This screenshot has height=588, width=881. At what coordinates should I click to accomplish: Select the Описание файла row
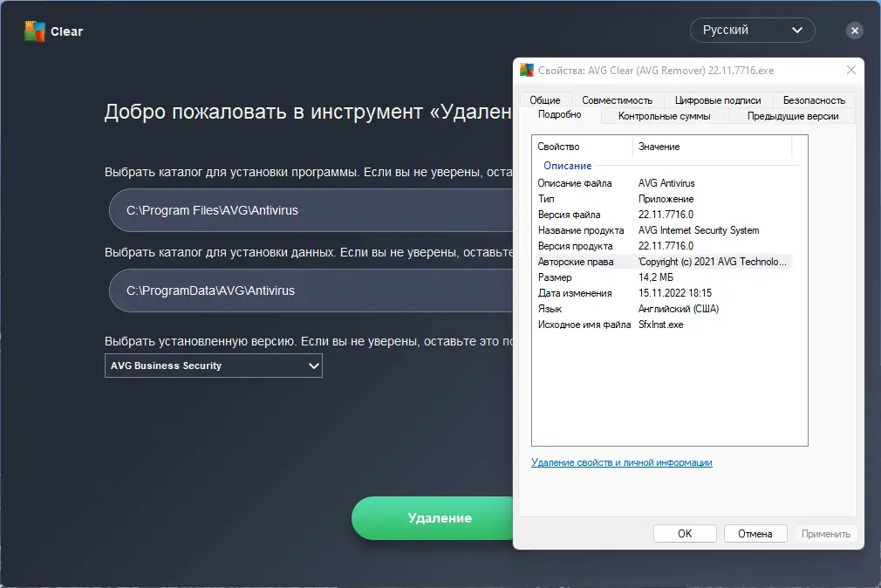663,183
